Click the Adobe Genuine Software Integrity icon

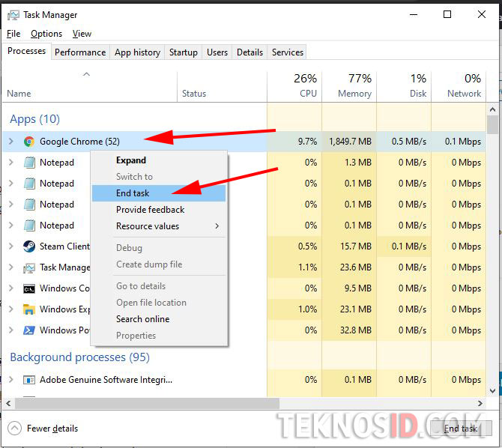click(29, 380)
